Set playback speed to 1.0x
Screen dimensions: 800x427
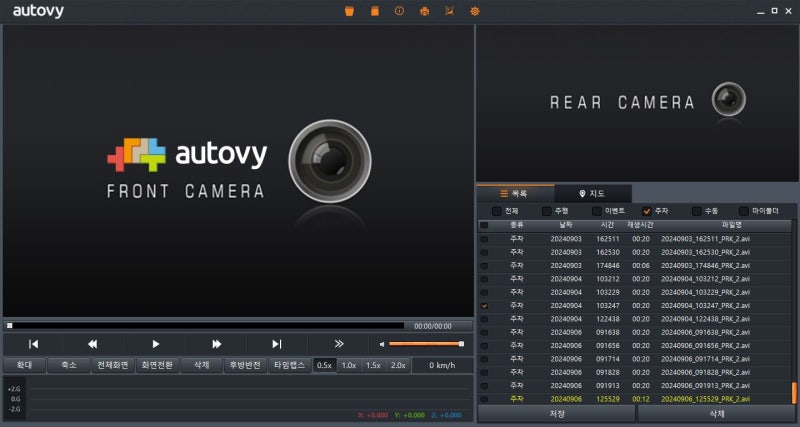[349, 365]
